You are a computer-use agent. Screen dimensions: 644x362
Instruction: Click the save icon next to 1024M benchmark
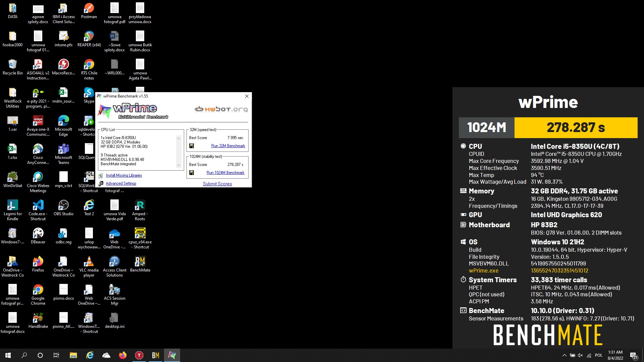coord(192,173)
